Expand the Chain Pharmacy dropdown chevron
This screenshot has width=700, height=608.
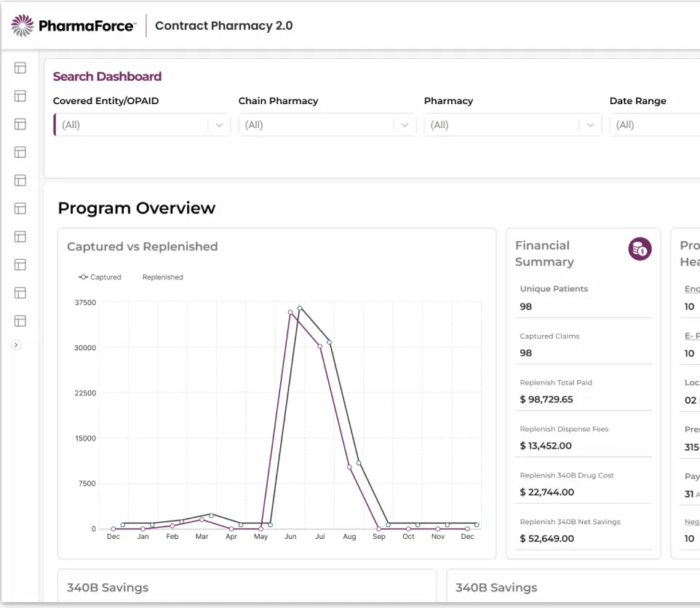click(x=405, y=125)
